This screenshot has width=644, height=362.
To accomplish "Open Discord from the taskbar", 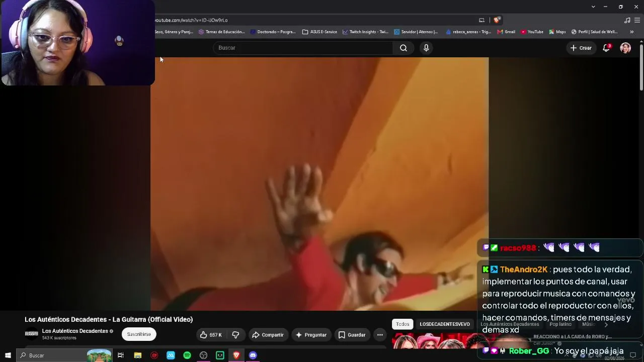I will pyautogui.click(x=253, y=355).
